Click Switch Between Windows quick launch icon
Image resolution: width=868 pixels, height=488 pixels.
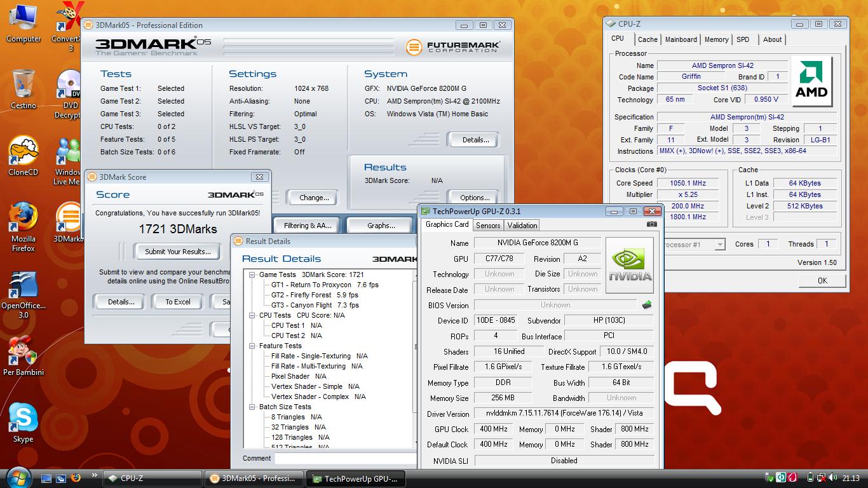(61, 478)
